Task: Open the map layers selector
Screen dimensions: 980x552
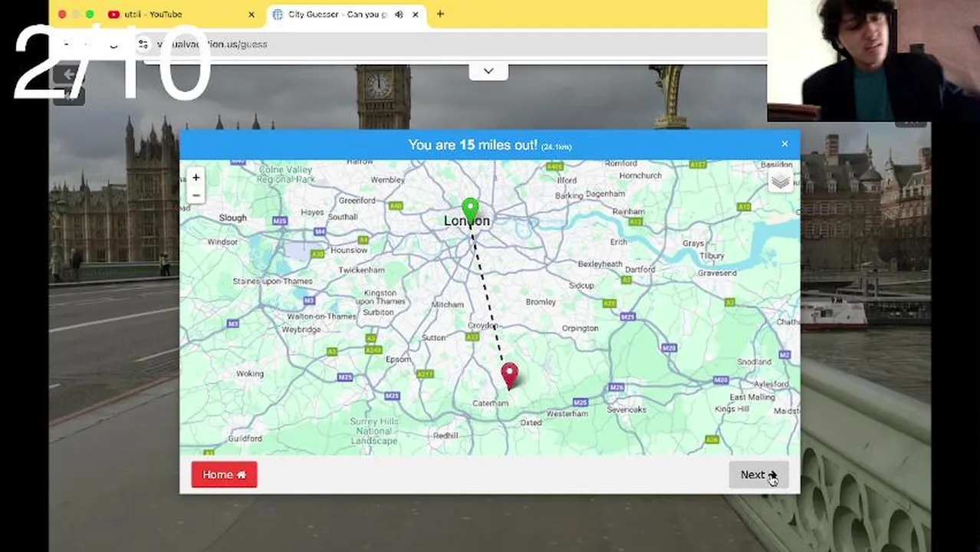Action: pos(780,182)
